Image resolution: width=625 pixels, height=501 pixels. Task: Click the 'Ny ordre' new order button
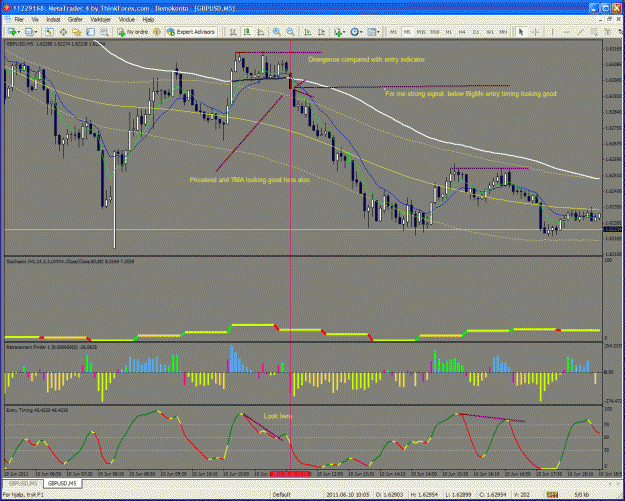[133, 32]
